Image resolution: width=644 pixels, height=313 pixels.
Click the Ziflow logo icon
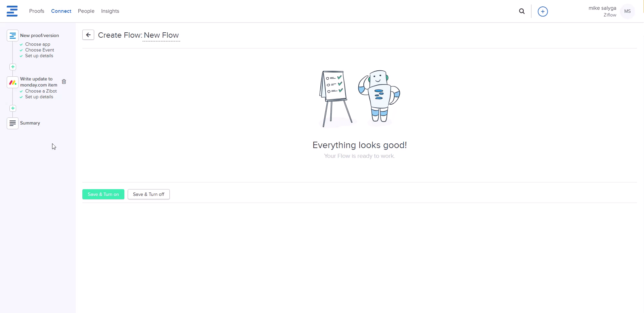(x=12, y=11)
